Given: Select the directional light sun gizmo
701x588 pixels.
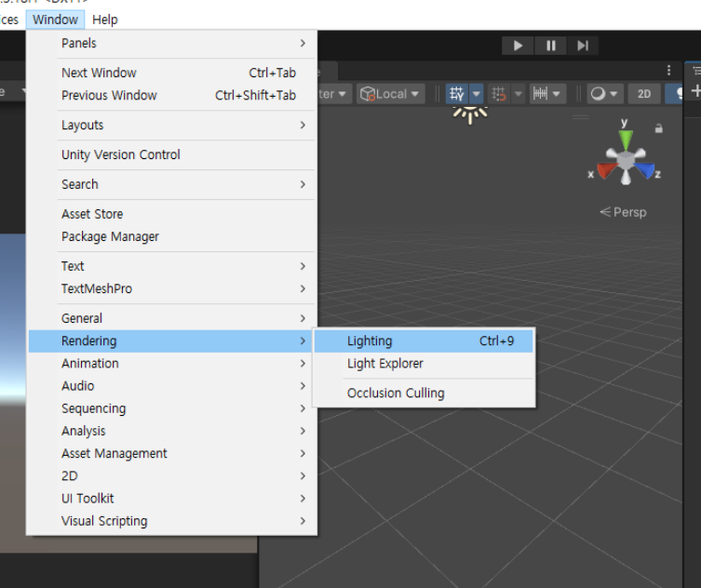Looking at the screenshot, I should pos(470,114).
